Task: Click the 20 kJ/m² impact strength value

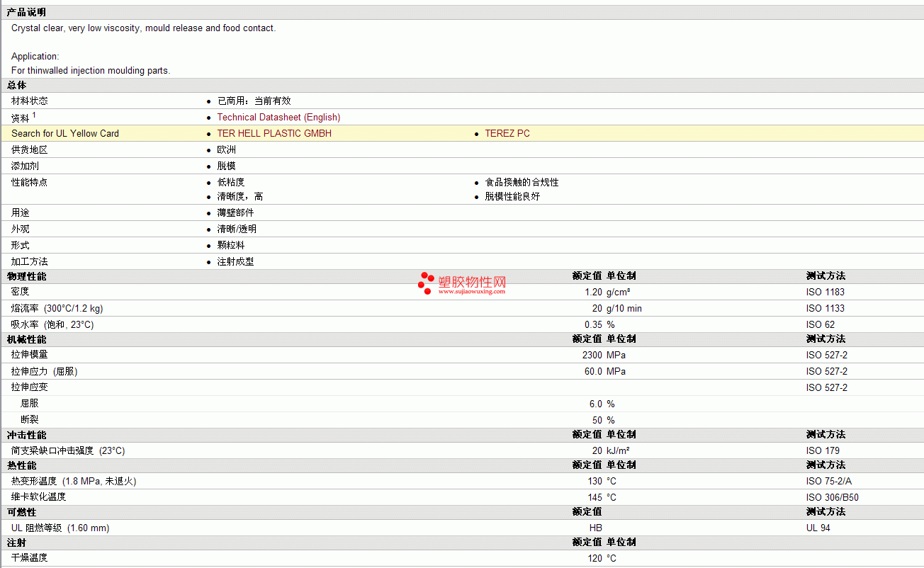Action: [x=611, y=450]
